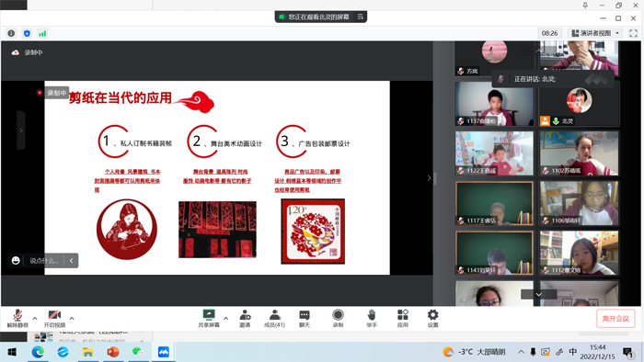Show the members (41) list
This screenshot has height=362, width=644.
[x=274, y=318]
